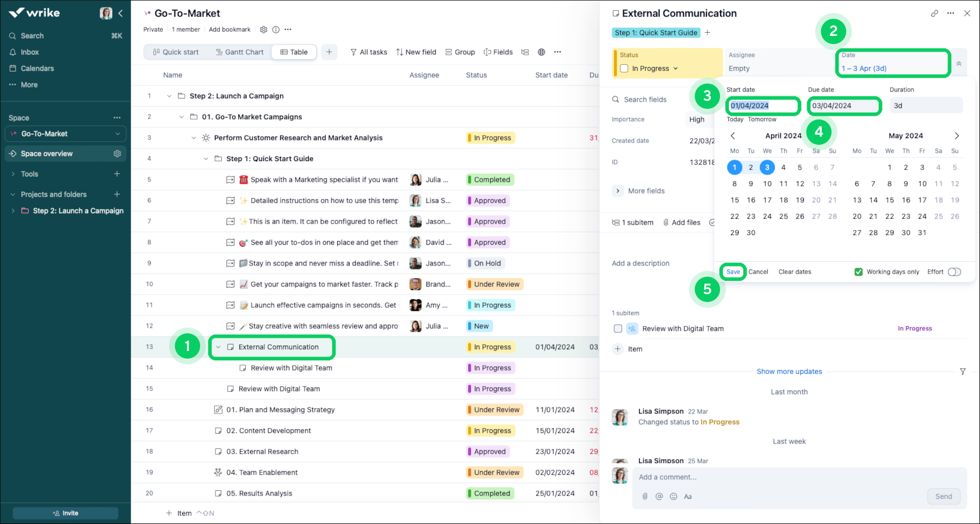The height and width of the screenshot is (524, 980).
Task: Collapse the Step 1: Quick Start Guide folder
Action: pyautogui.click(x=206, y=159)
